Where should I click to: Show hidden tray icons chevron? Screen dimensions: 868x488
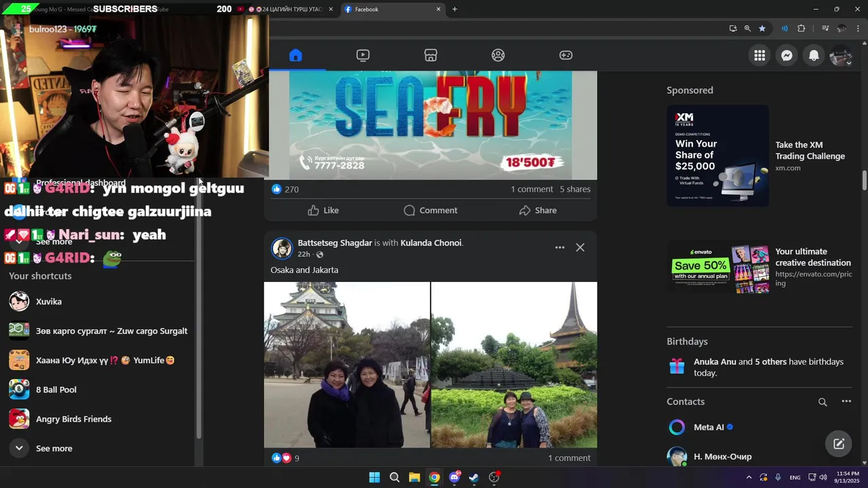tap(749, 477)
